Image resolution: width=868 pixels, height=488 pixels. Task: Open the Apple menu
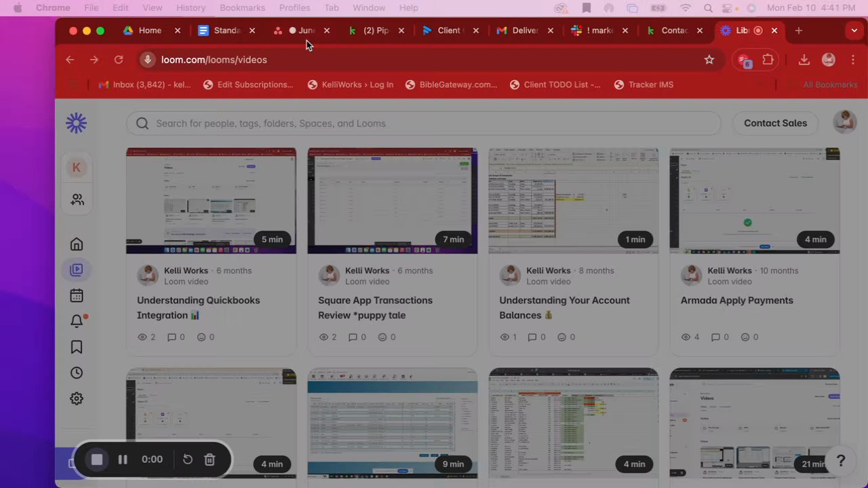tap(18, 7)
